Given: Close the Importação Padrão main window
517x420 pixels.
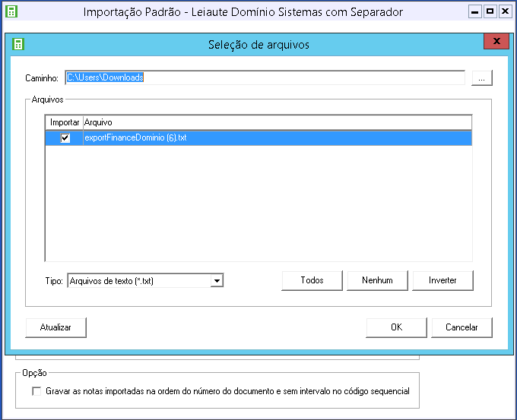Looking at the screenshot, I should [x=503, y=12].
